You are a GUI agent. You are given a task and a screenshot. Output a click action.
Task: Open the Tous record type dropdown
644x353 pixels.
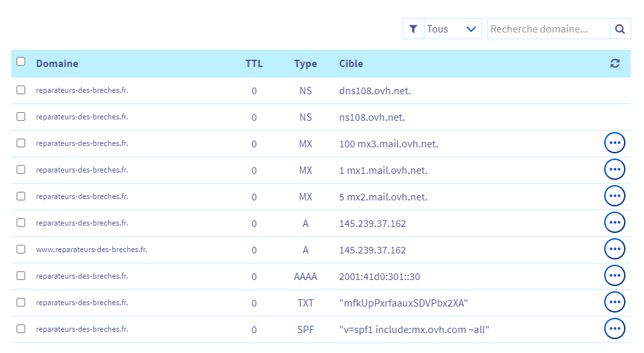point(452,29)
